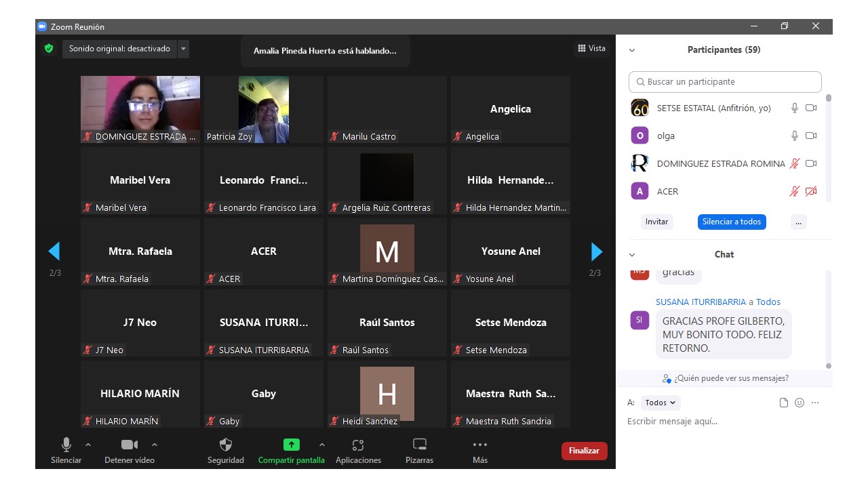Click the SI avatar beside Susana's chat message
The width and height of the screenshot is (868, 488).
coord(639,320)
